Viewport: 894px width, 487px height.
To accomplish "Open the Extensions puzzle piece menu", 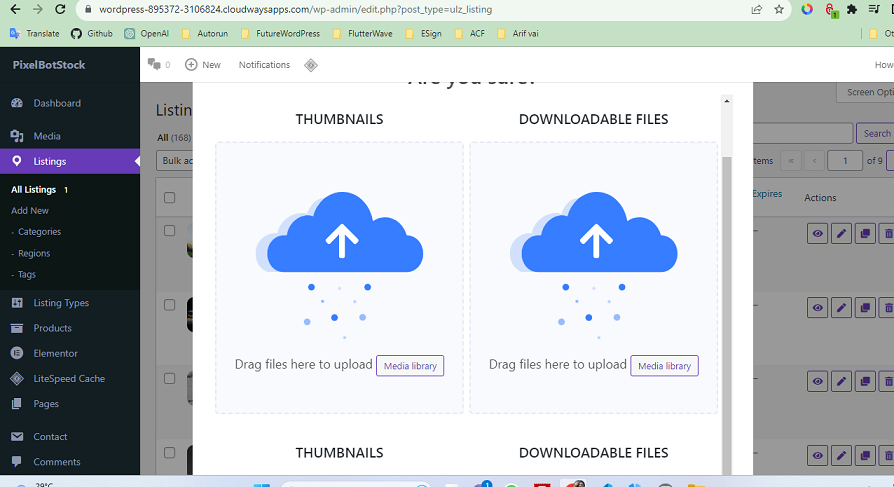I will pos(852,9).
